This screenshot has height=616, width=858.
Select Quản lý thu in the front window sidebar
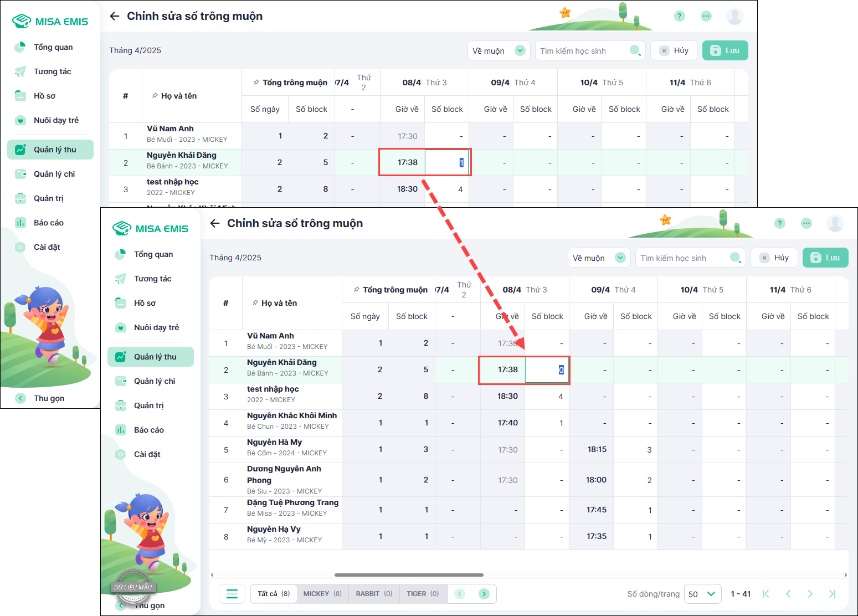coord(150,357)
